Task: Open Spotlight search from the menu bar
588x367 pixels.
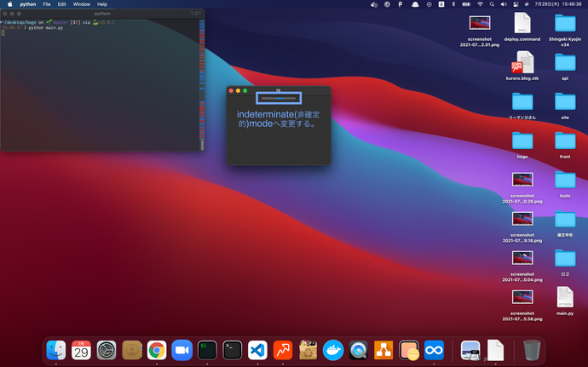Action: tap(492, 4)
